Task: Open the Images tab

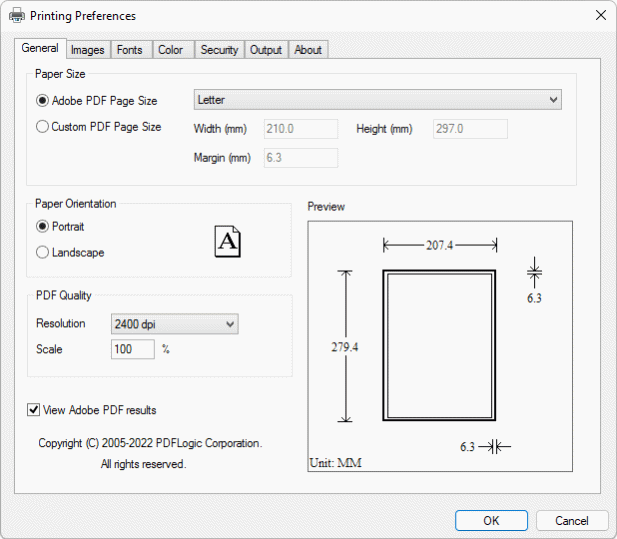Action: coord(88,50)
